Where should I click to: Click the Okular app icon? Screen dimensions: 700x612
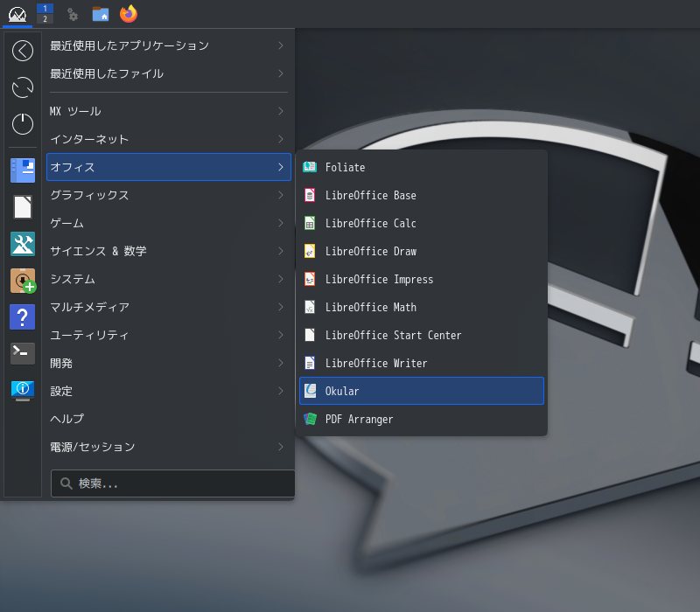click(310, 391)
